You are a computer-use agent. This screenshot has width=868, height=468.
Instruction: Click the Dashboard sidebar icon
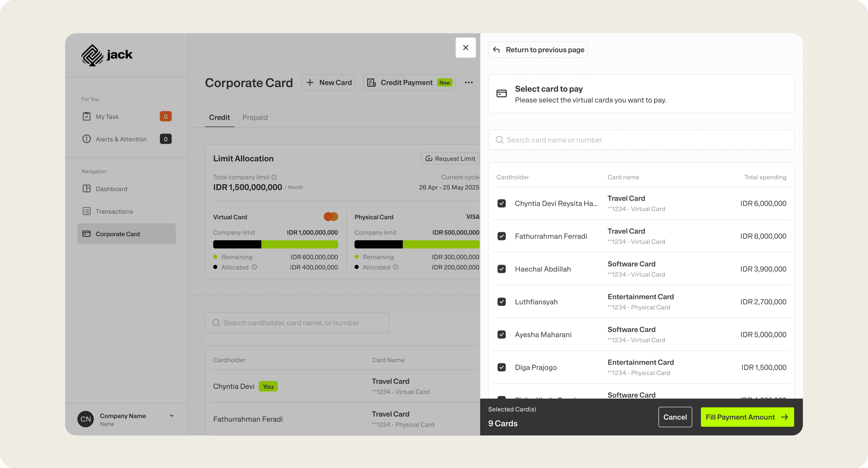click(x=87, y=189)
